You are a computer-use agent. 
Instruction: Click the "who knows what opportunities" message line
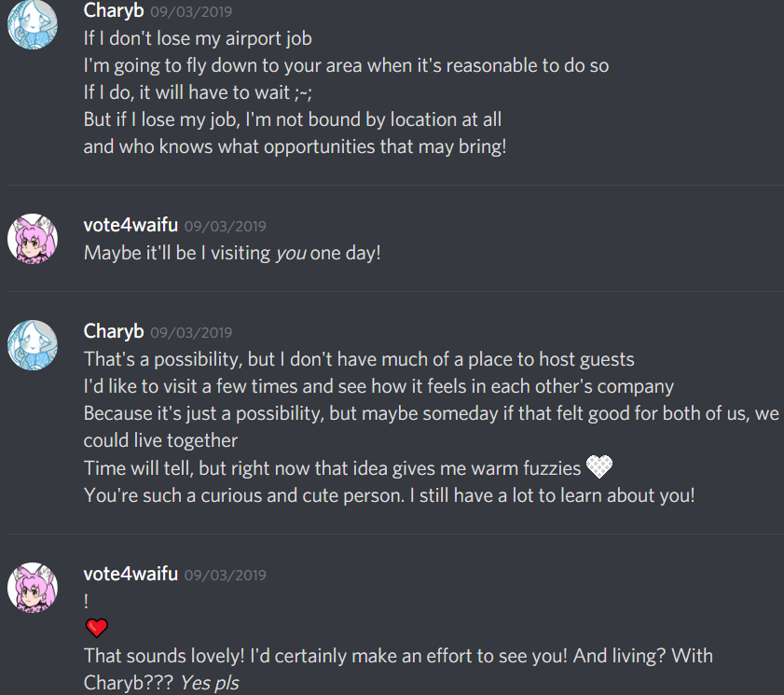(x=295, y=146)
